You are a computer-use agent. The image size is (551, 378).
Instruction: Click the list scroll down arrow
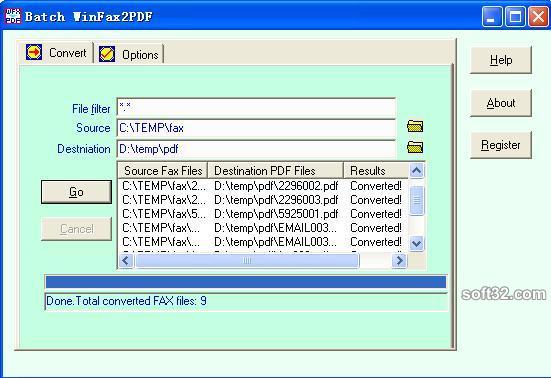click(416, 243)
